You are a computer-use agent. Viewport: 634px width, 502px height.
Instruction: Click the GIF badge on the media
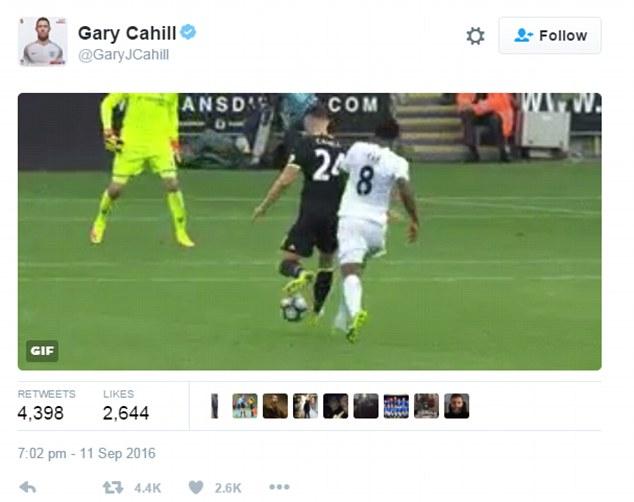(x=42, y=351)
